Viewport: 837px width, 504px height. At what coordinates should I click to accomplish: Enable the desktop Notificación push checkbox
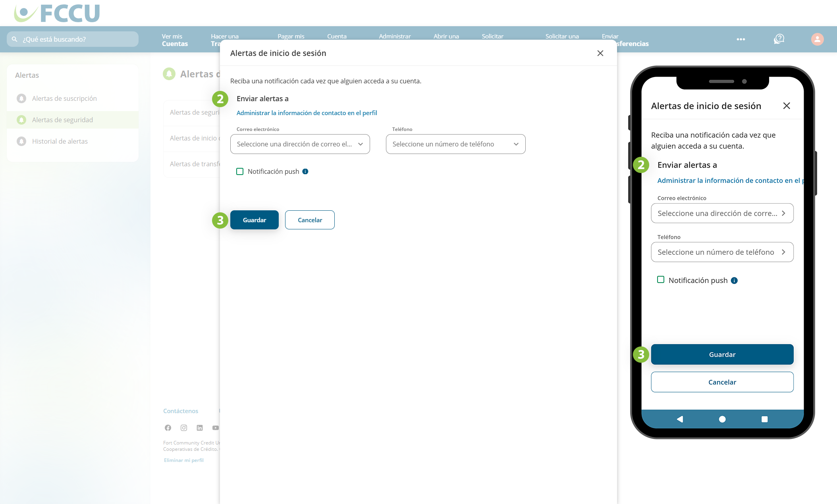click(x=240, y=171)
